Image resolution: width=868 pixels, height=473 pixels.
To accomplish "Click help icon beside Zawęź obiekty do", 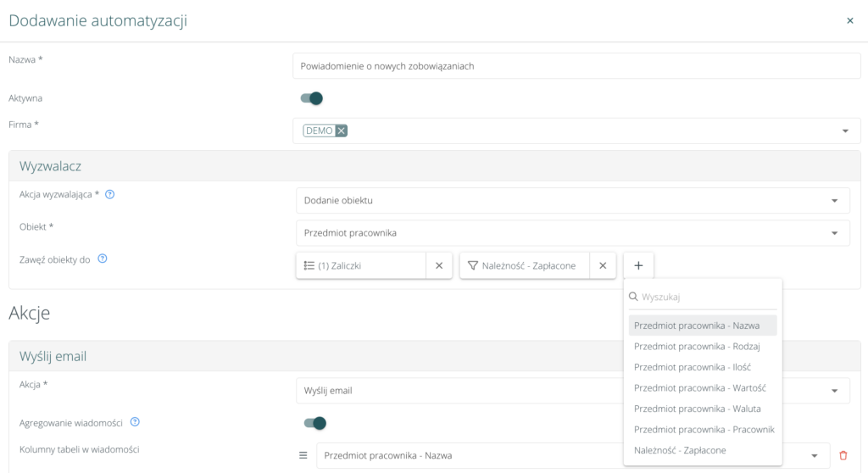I will click(103, 259).
